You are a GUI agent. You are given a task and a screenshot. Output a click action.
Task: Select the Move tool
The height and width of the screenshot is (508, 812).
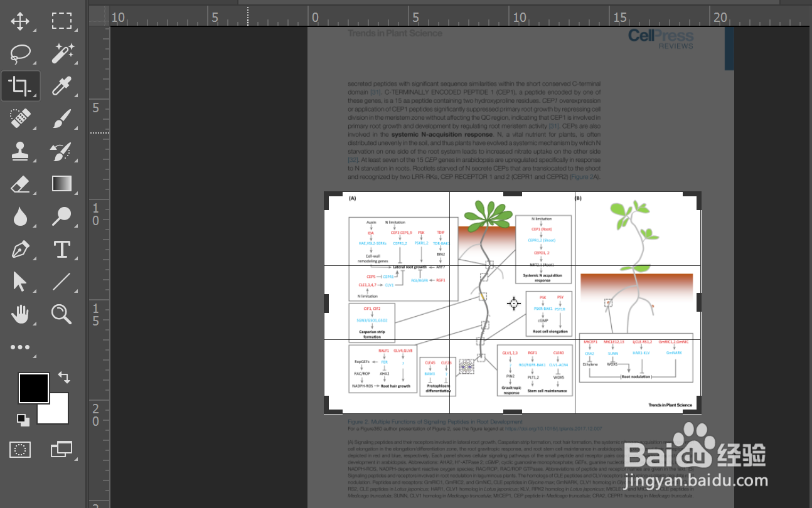20,21
